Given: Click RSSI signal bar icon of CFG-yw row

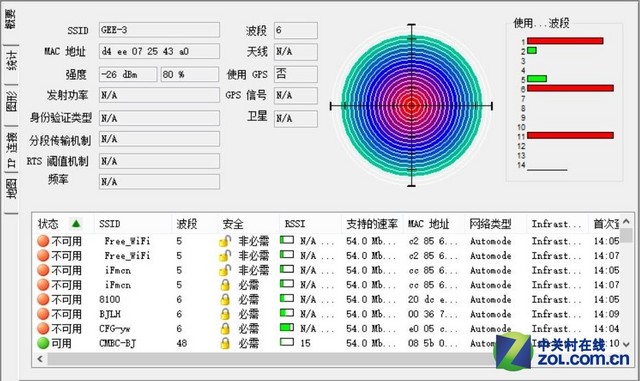Looking at the screenshot, I should [287, 327].
